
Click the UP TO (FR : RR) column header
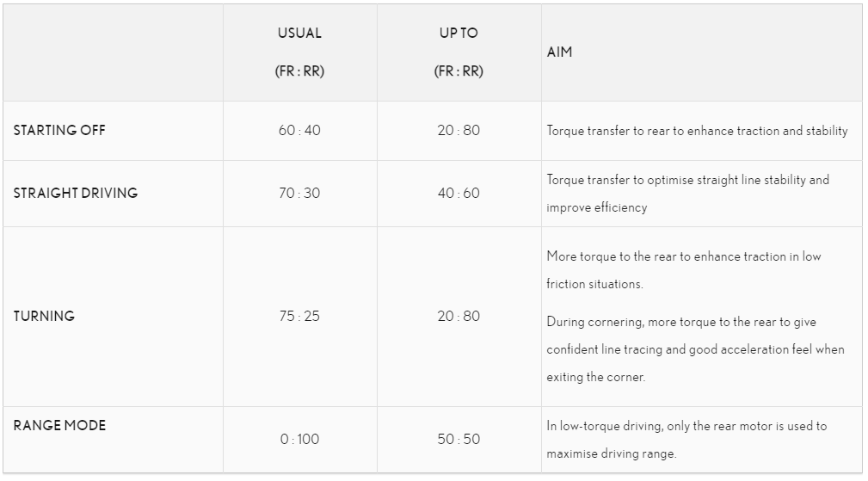tap(459, 52)
